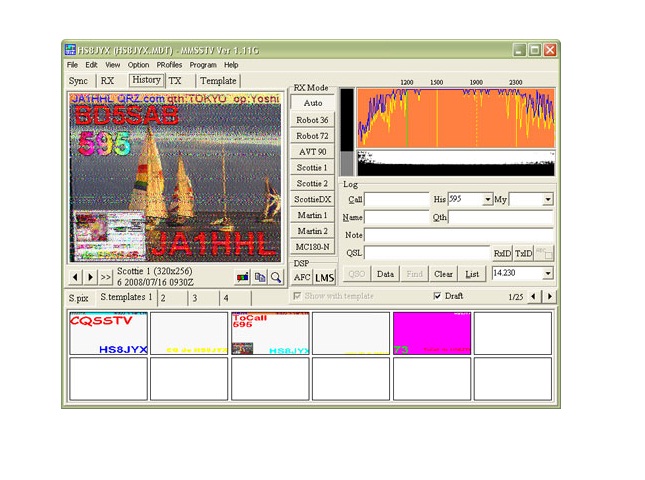The height and width of the screenshot is (480, 645).
Task: Show the next template page
Action: (549, 297)
